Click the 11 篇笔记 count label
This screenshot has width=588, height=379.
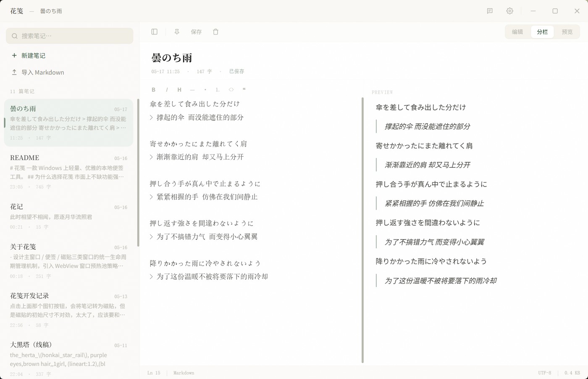point(22,91)
